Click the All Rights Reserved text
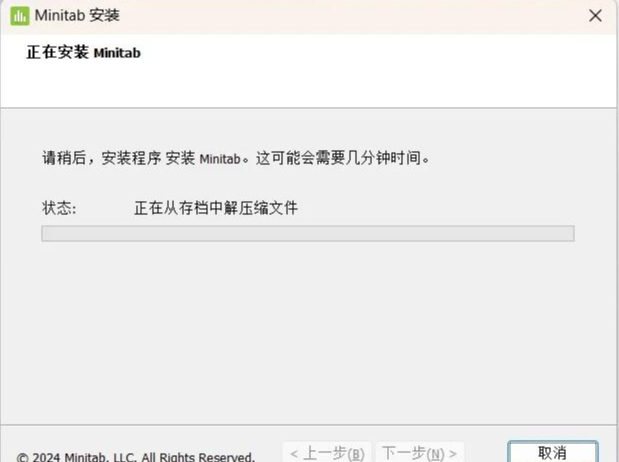 pos(198,457)
